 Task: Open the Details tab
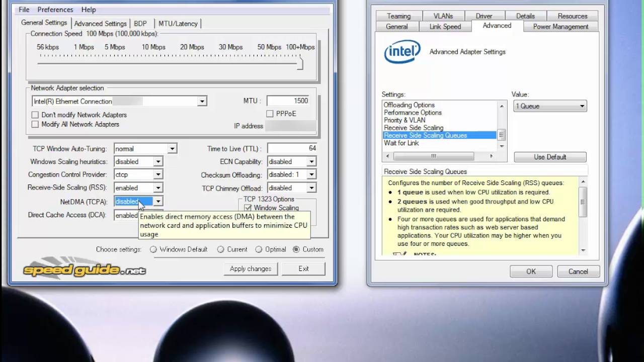pyautogui.click(x=525, y=16)
